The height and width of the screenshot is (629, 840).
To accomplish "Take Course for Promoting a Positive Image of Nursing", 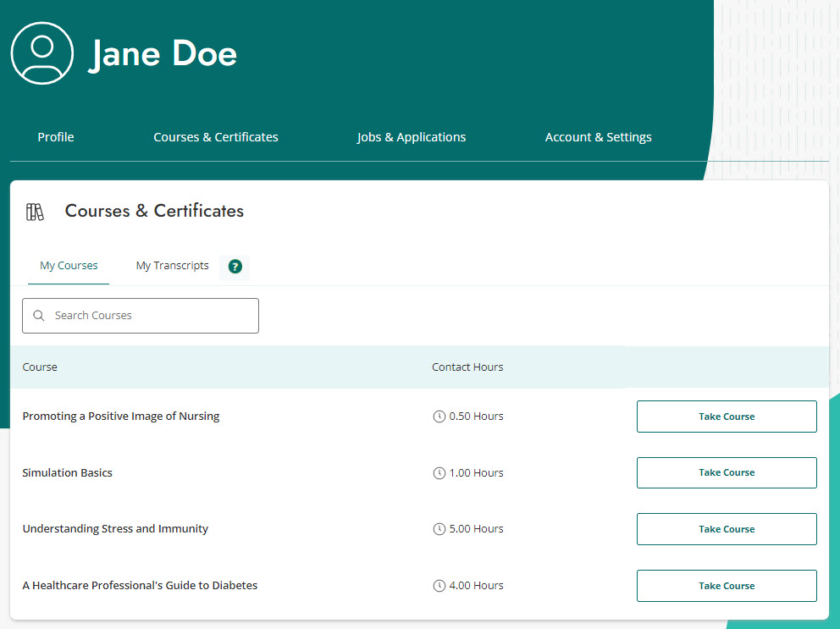I will click(726, 416).
